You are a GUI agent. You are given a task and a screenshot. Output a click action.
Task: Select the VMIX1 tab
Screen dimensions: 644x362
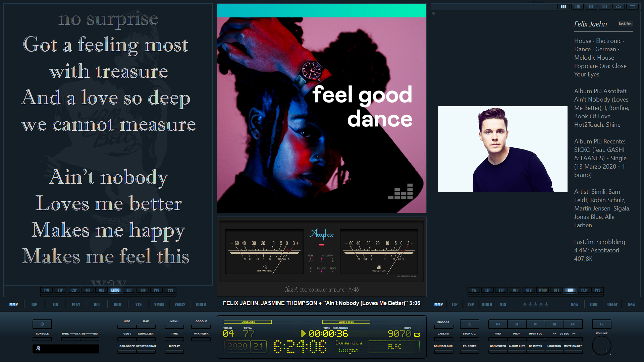[159, 304]
